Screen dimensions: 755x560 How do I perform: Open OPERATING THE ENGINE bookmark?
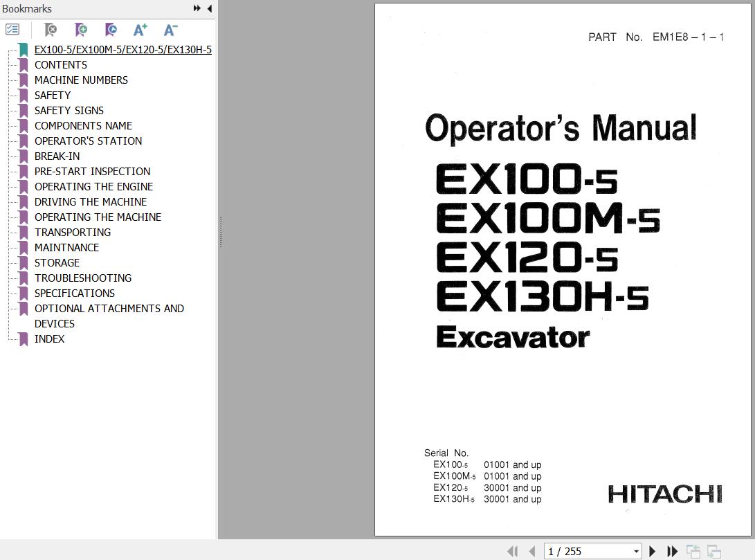93,186
